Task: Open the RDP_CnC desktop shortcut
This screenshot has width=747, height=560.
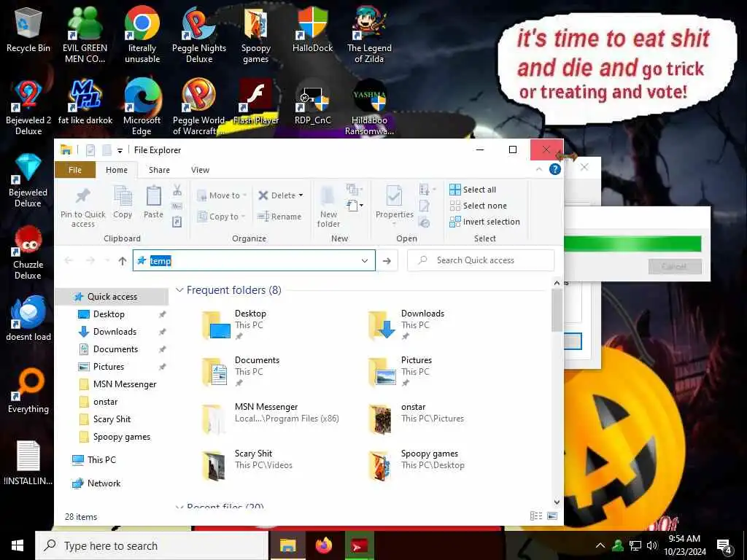Action: click(312, 102)
